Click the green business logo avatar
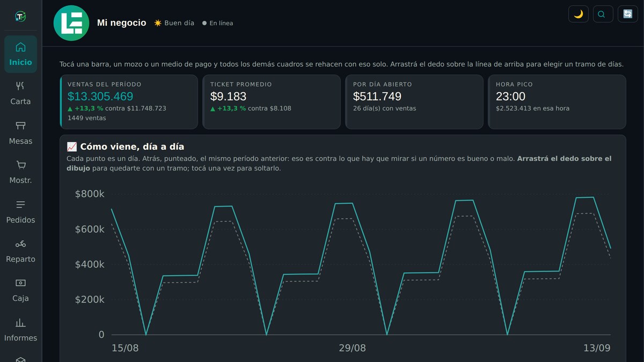 [71, 23]
